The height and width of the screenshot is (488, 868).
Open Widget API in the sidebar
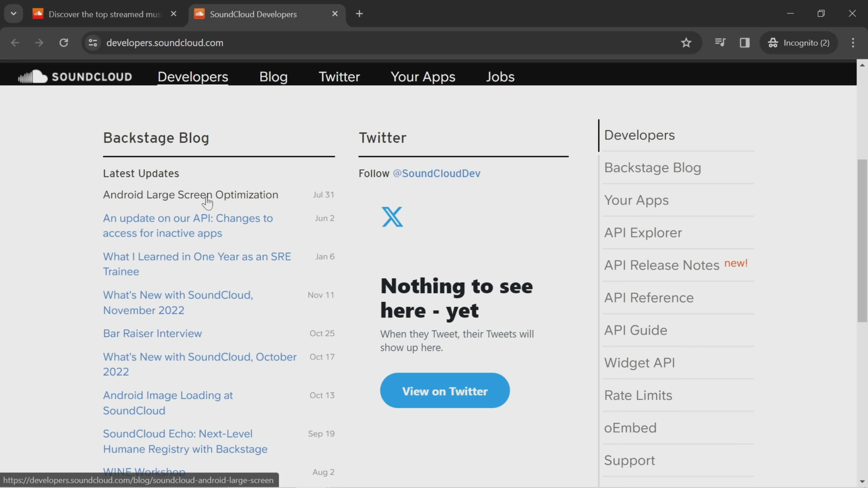click(639, 363)
